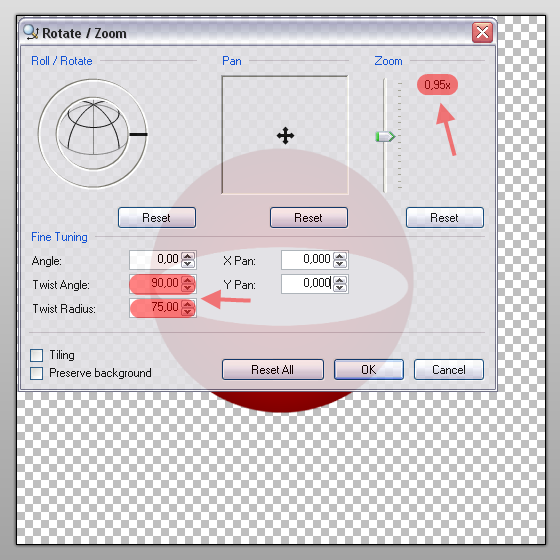The height and width of the screenshot is (560, 560).
Task: Increase Angle with its up arrow
Action: click(188, 256)
